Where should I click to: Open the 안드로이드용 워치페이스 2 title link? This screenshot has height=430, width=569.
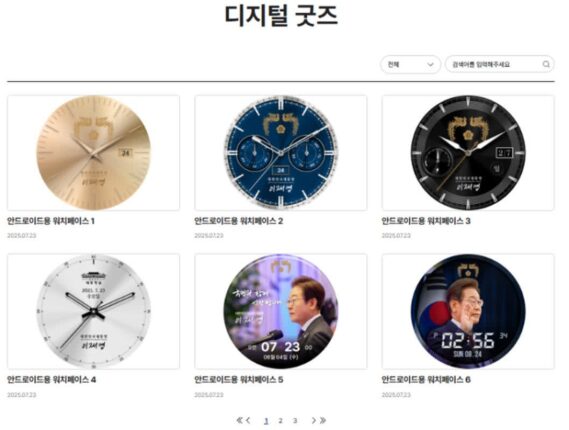pyautogui.click(x=238, y=221)
